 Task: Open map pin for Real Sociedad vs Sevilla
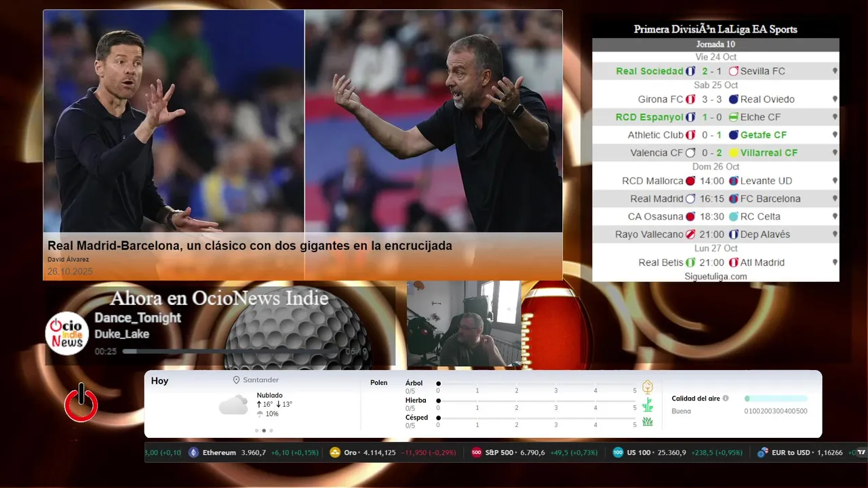pyautogui.click(x=835, y=71)
